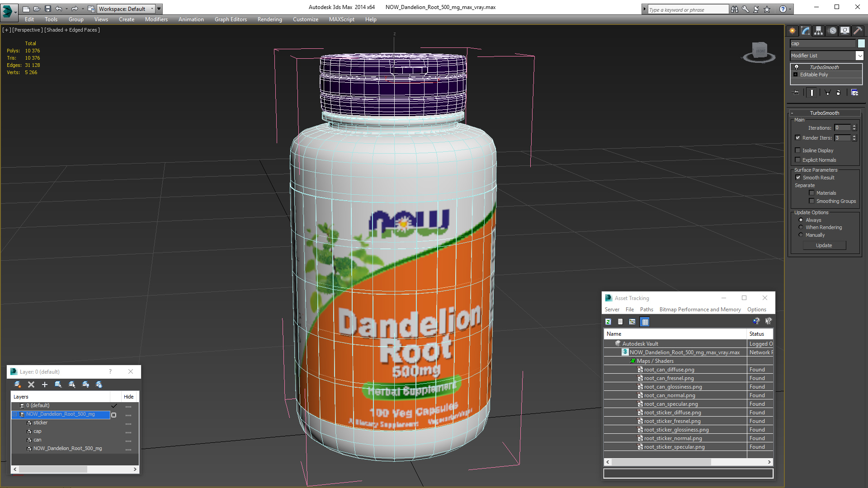Screen dimensions: 868x488
Task: Check Separate by Smoothing Groups checkbox
Action: pos(811,201)
